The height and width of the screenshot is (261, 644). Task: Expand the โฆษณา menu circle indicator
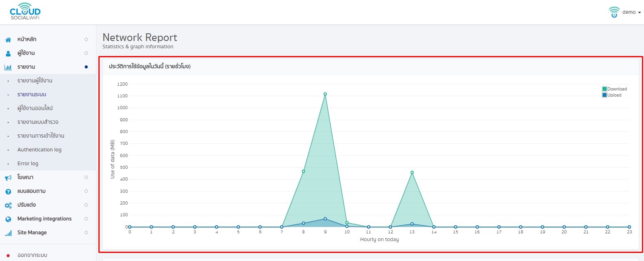coord(86,177)
